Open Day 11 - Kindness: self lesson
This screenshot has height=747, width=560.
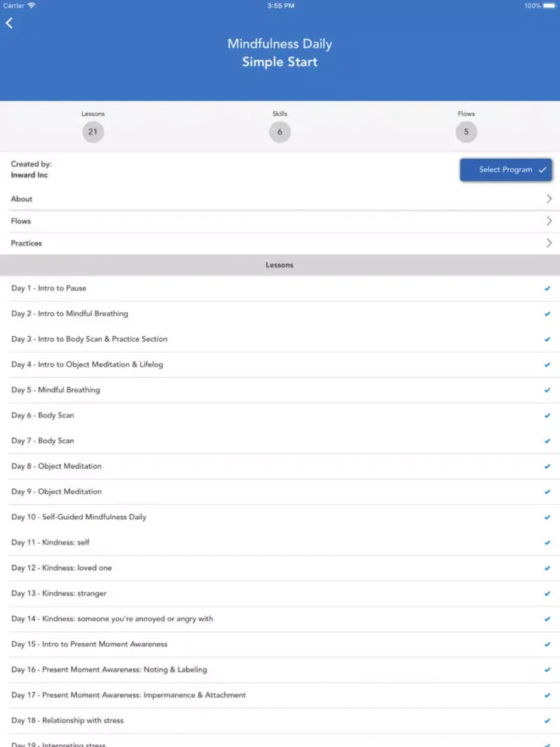(x=51, y=542)
